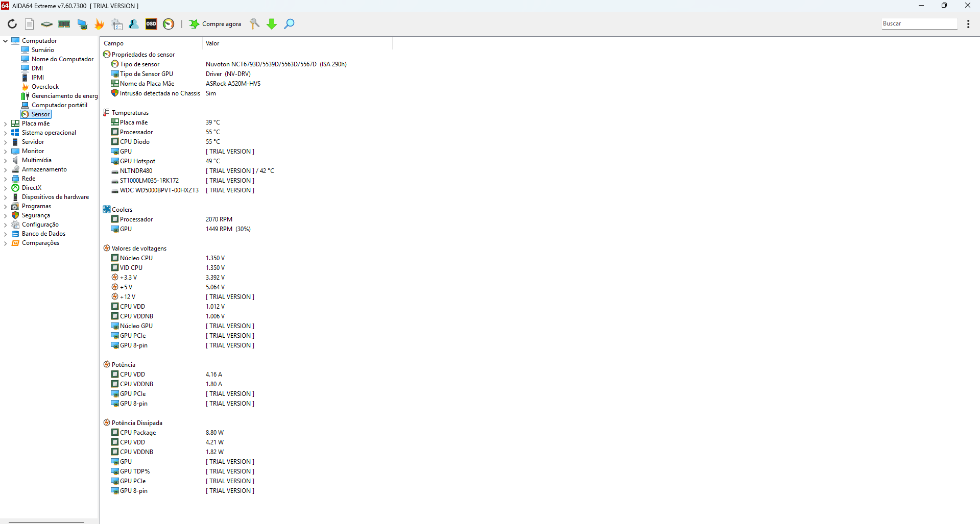Select the Valores de voltagens group header
This screenshot has height=524, width=980.
click(135, 248)
